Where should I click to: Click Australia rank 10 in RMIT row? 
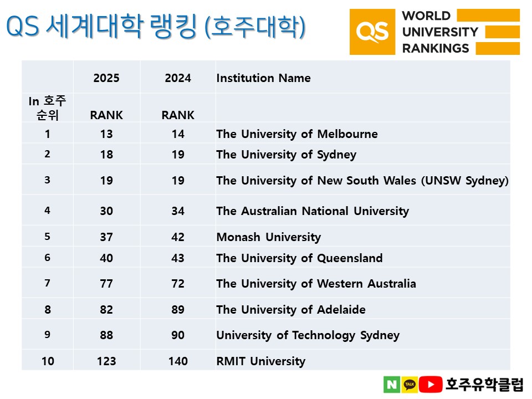tap(48, 361)
